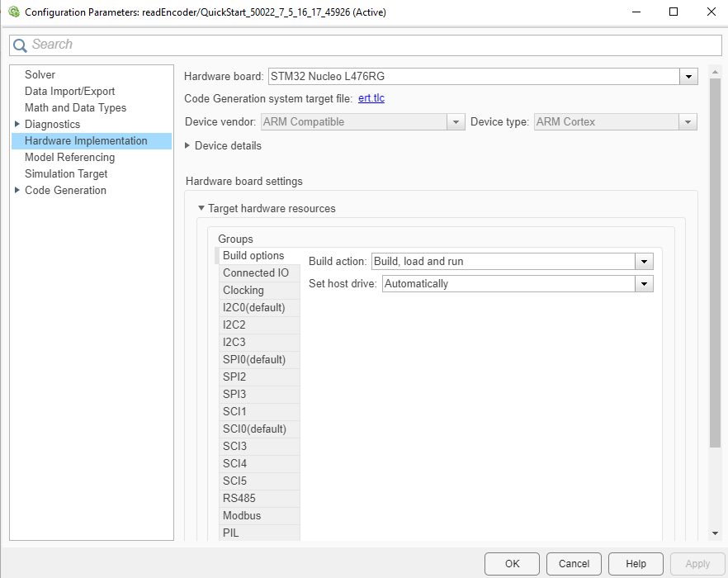Viewport: 728px width, 578px height.
Task: Click the ert.tlc link
Action: click(x=371, y=98)
